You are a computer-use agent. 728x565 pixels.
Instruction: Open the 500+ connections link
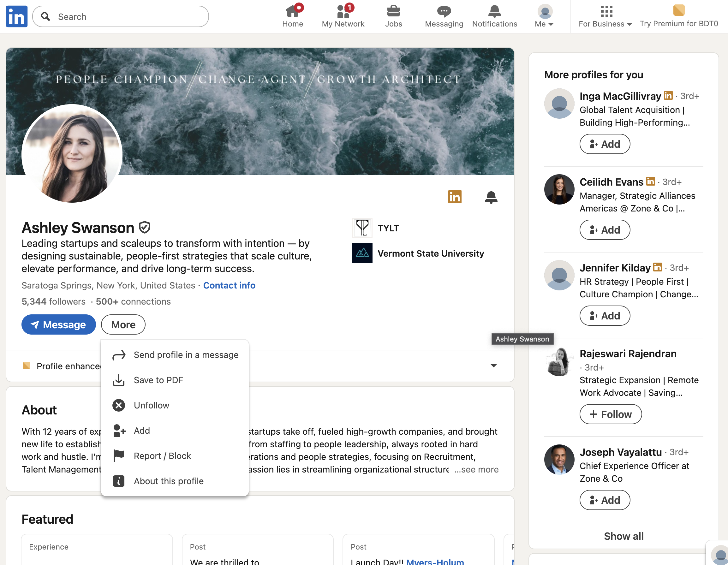pos(133,301)
